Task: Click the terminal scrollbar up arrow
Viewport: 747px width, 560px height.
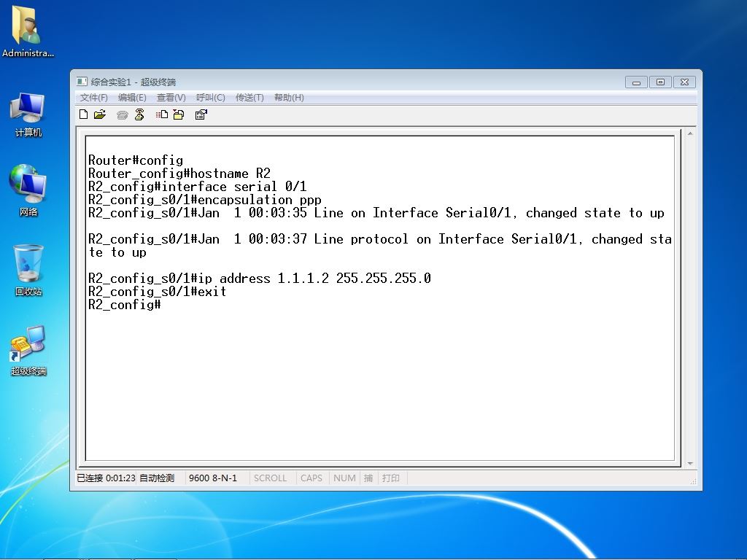Action: click(690, 134)
